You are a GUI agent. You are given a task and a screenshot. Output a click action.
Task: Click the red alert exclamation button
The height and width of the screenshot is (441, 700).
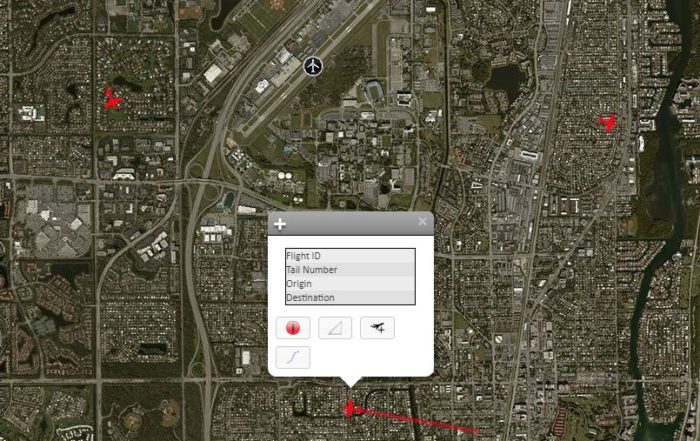coord(293,328)
